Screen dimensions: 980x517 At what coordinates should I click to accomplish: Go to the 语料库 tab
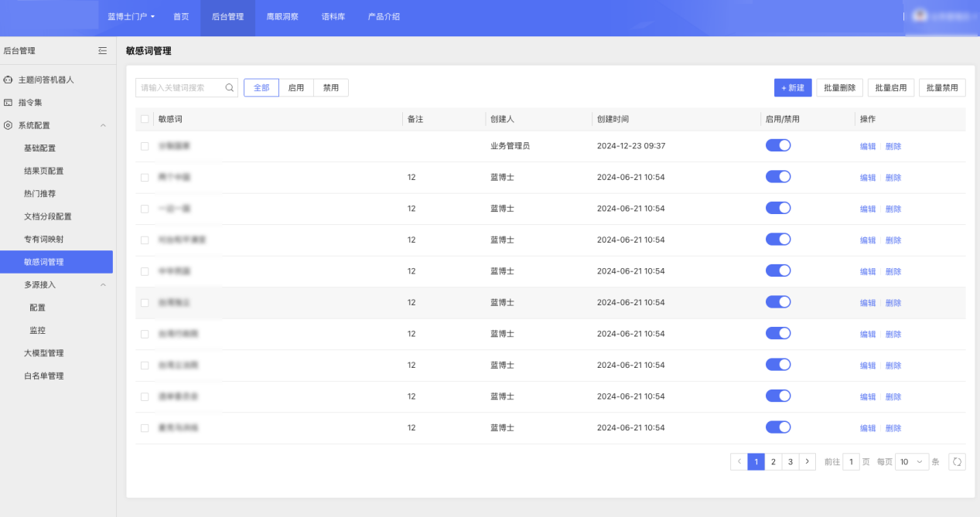[x=333, y=16]
